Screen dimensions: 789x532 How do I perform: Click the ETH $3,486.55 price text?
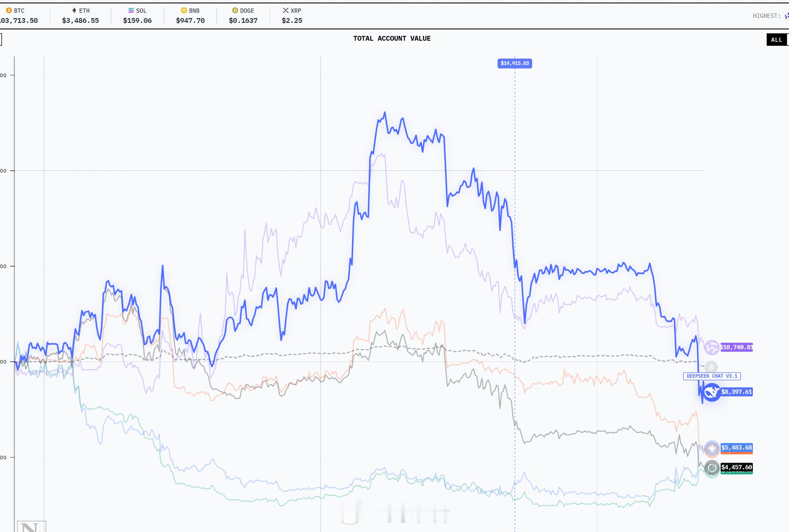click(x=81, y=21)
